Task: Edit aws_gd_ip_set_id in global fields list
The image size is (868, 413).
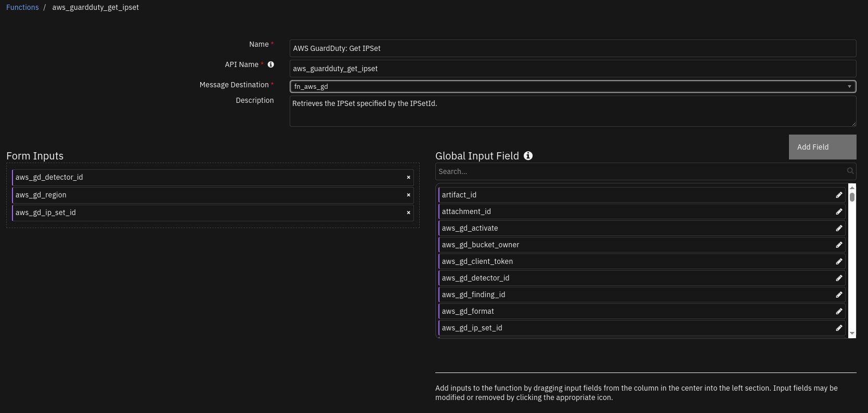Action: point(839,328)
